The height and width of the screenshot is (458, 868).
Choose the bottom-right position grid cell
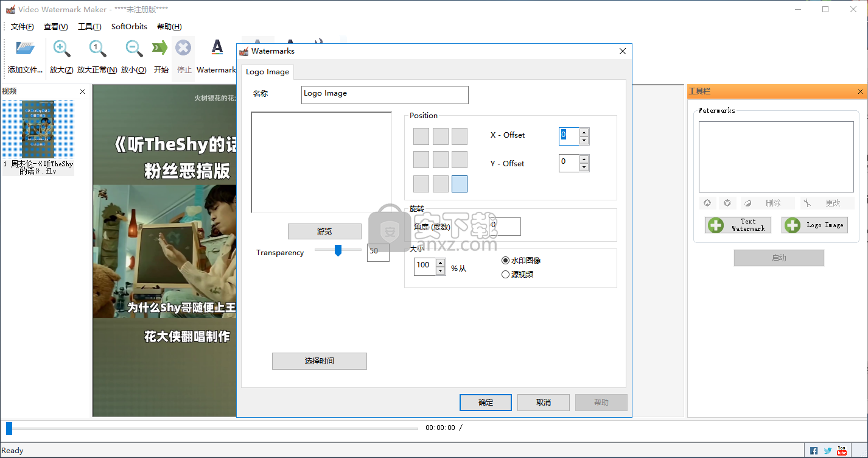tap(460, 184)
